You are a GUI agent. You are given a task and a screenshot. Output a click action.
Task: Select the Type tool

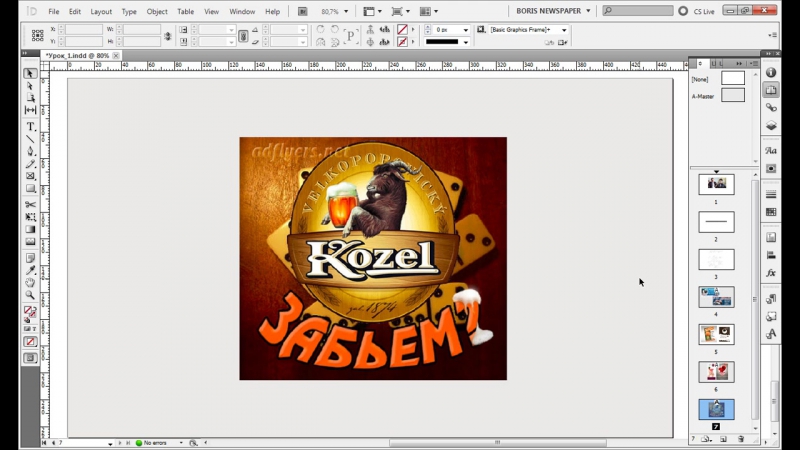click(x=30, y=127)
